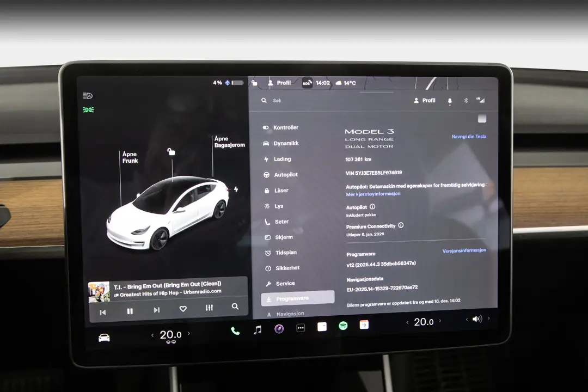Click the Navngi din Tesla link
588x392 pixels.
pyautogui.click(x=469, y=137)
